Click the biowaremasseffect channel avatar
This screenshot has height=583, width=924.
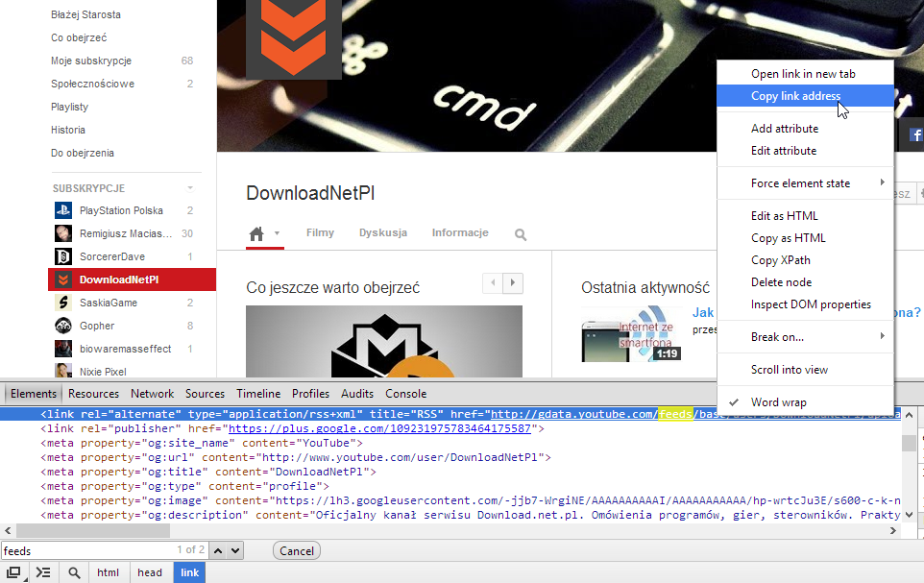(63, 349)
